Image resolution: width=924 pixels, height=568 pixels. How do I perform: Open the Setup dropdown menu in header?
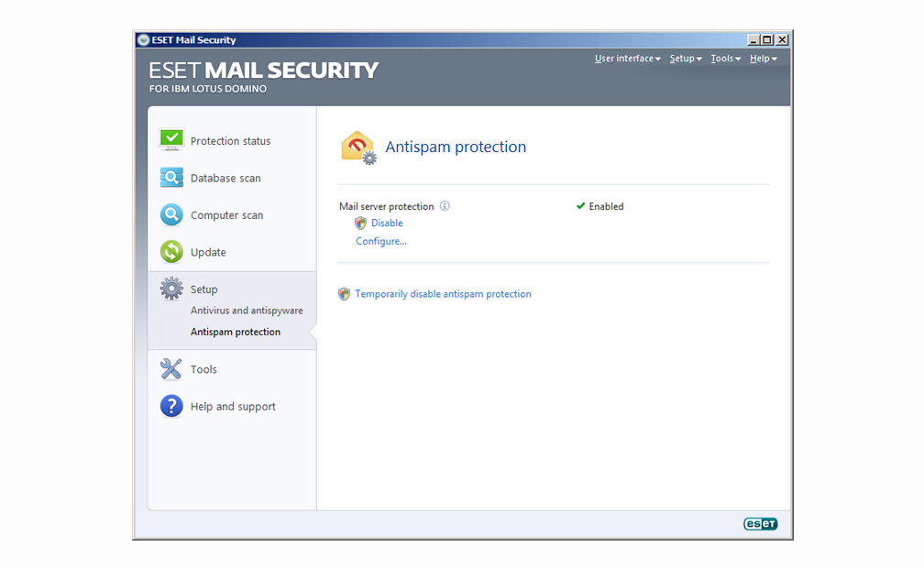686,59
